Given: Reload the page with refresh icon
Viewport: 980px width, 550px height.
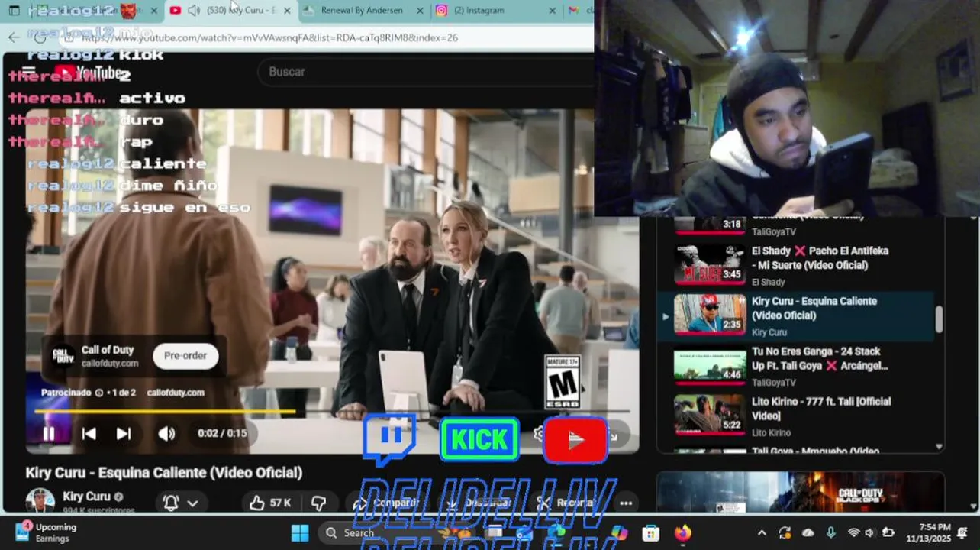Looking at the screenshot, I should coord(40,37).
